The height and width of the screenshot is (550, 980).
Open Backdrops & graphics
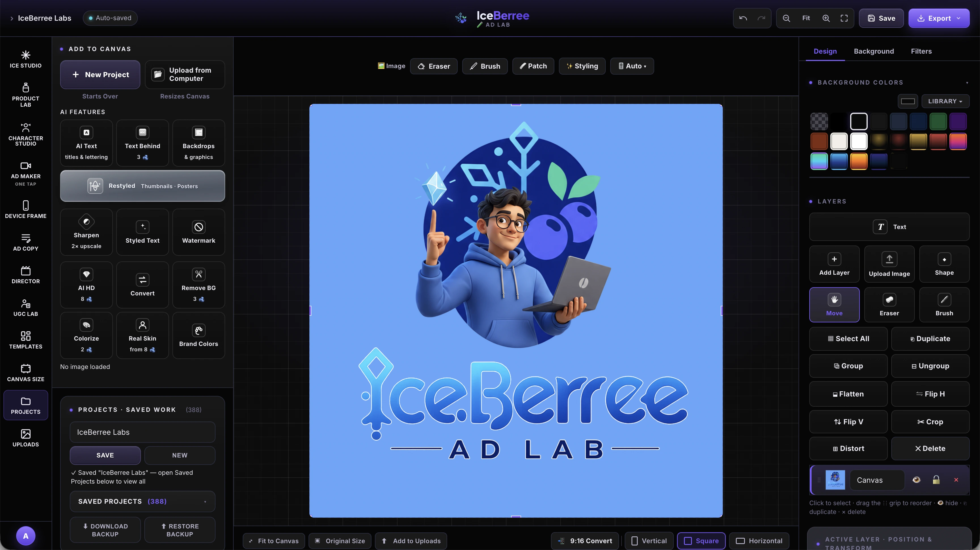tap(198, 143)
